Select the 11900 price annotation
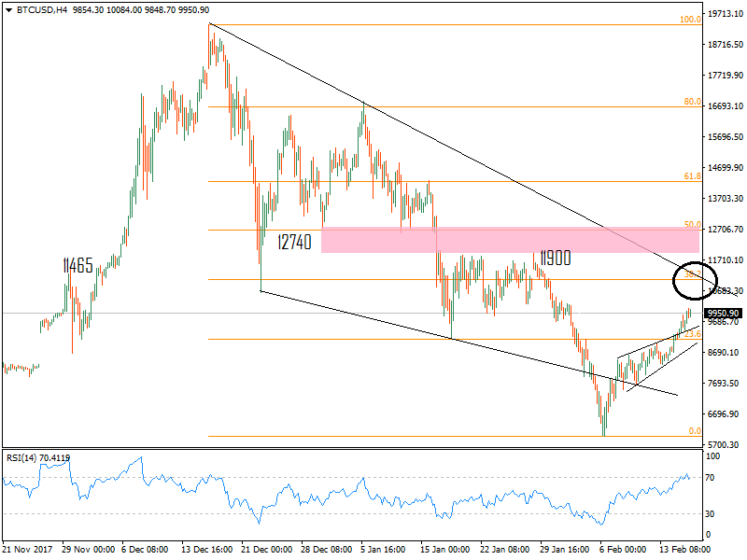Screen dimensions: 747x560 (556, 259)
